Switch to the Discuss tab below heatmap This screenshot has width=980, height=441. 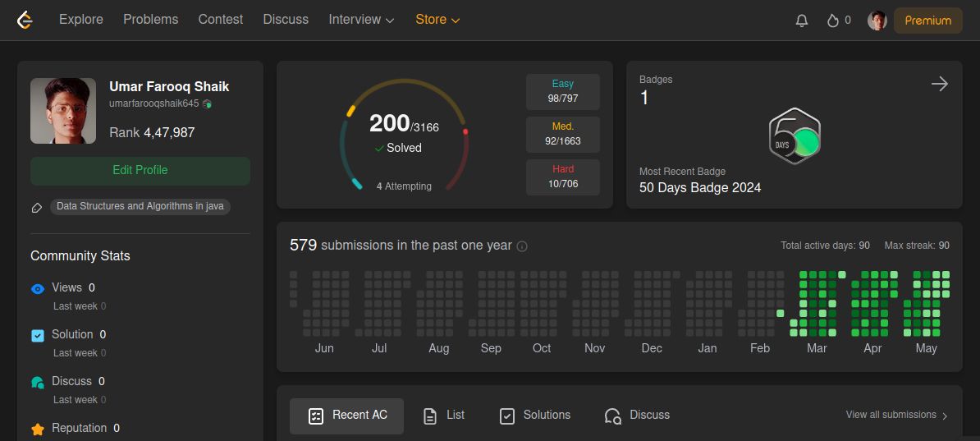(638, 416)
